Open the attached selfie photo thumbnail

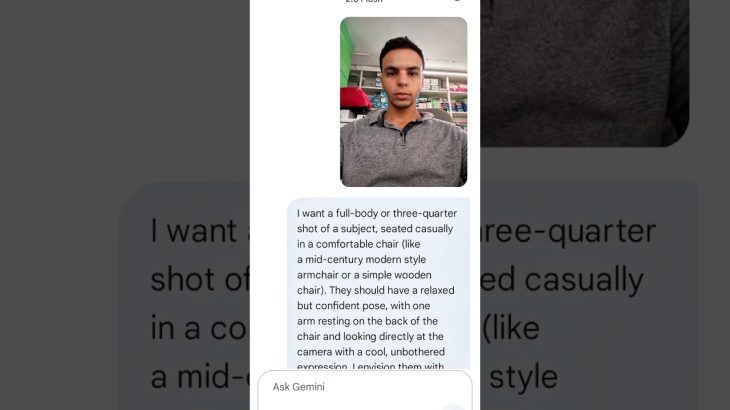pyautogui.click(x=404, y=102)
